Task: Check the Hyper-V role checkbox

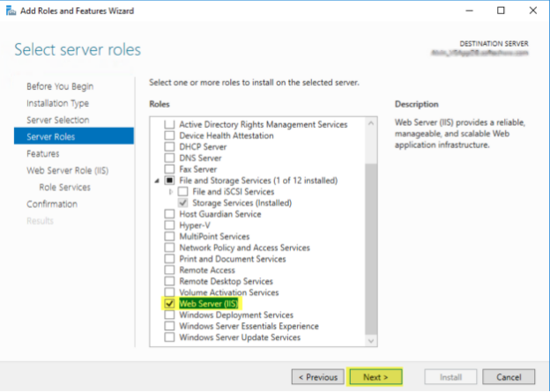Action: pyautogui.click(x=169, y=226)
